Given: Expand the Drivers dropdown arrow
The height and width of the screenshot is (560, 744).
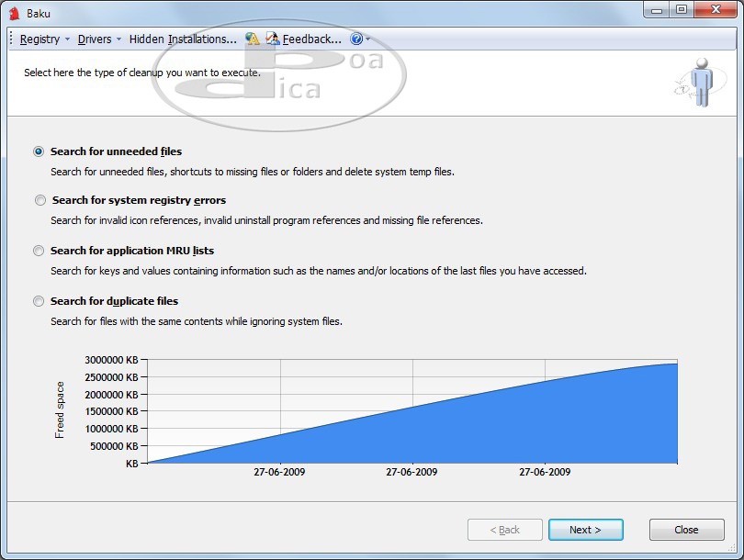Looking at the screenshot, I should (119, 39).
